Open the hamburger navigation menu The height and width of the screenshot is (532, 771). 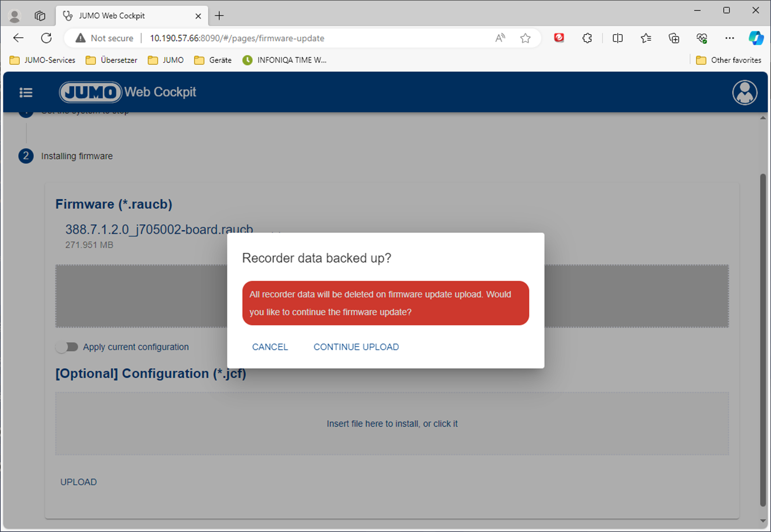[x=26, y=93]
